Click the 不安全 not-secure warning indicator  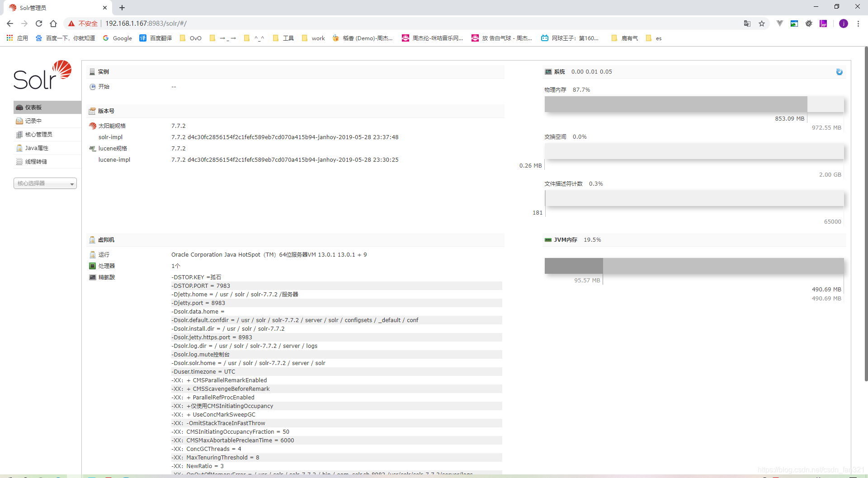(x=83, y=23)
